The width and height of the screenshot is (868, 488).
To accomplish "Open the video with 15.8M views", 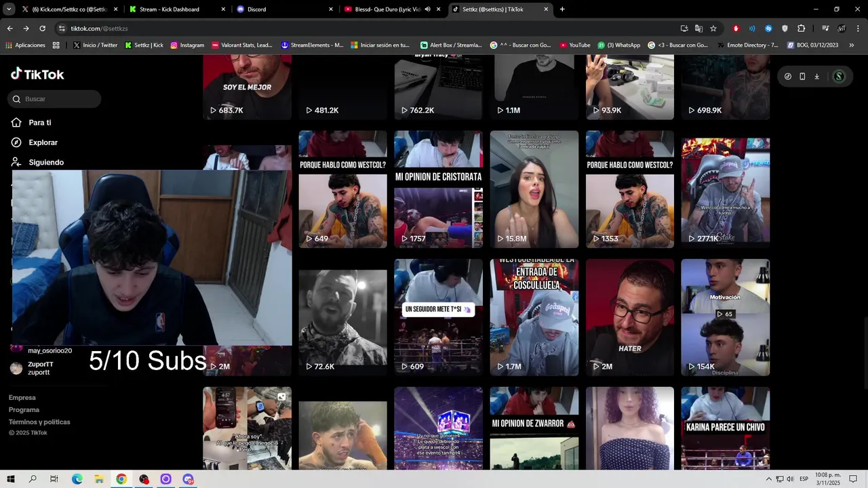I will [534, 189].
